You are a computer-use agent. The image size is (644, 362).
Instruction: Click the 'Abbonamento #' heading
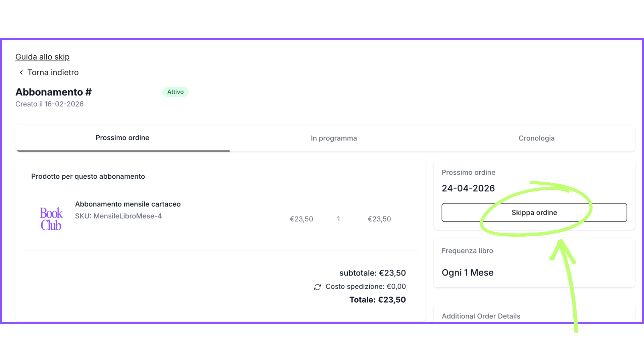point(54,92)
